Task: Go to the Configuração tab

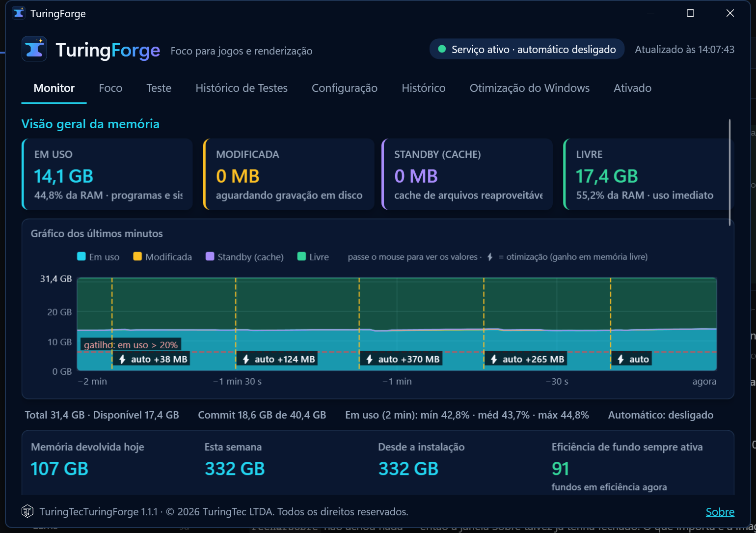Action: pyautogui.click(x=345, y=88)
